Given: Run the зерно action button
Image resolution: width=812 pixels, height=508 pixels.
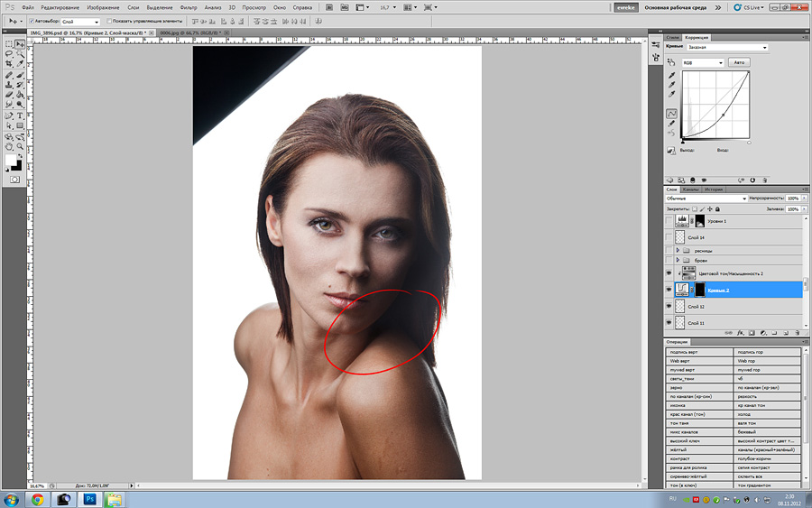Looking at the screenshot, I should pyautogui.click(x=699, y=387).
